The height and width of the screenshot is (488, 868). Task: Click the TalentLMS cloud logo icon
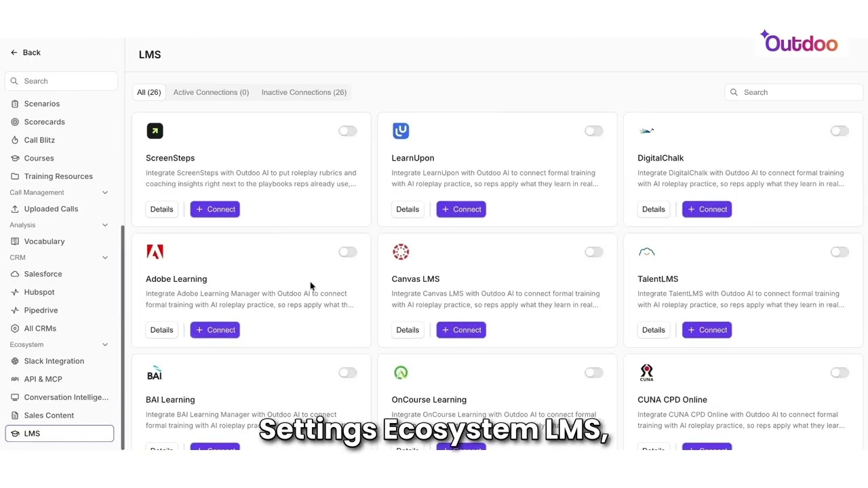[x=646, y=252]
